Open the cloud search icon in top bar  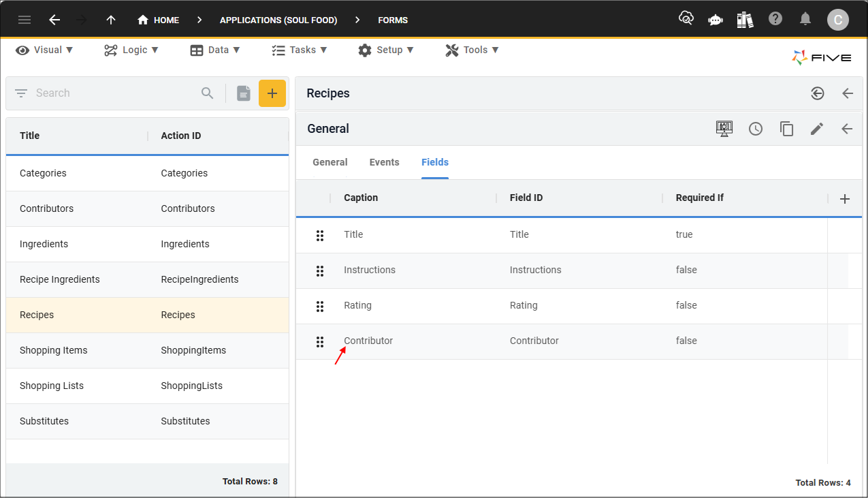pyautogui.click(x=686, y=19)
